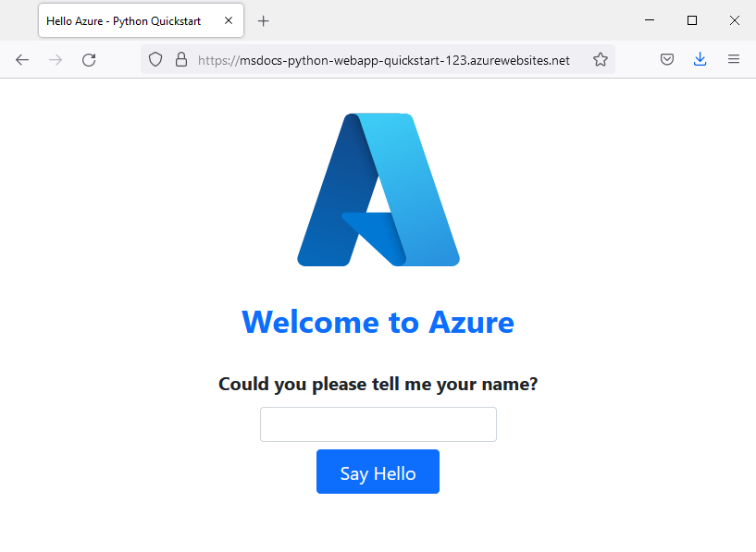Open the tracking protection shield icon
756x552 pixels.
(155, 58)
